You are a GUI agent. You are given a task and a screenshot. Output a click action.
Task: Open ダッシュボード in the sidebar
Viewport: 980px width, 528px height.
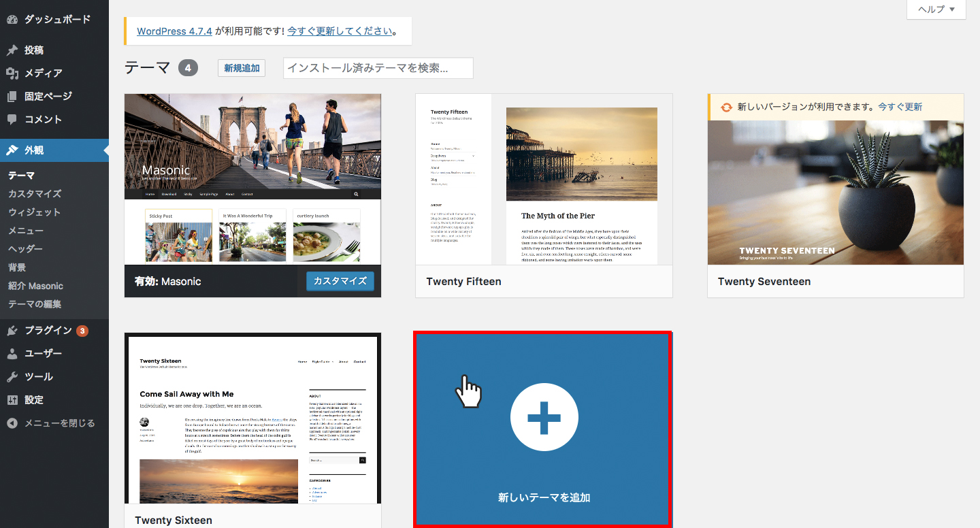pyautogui.click(x=57, y=20)
